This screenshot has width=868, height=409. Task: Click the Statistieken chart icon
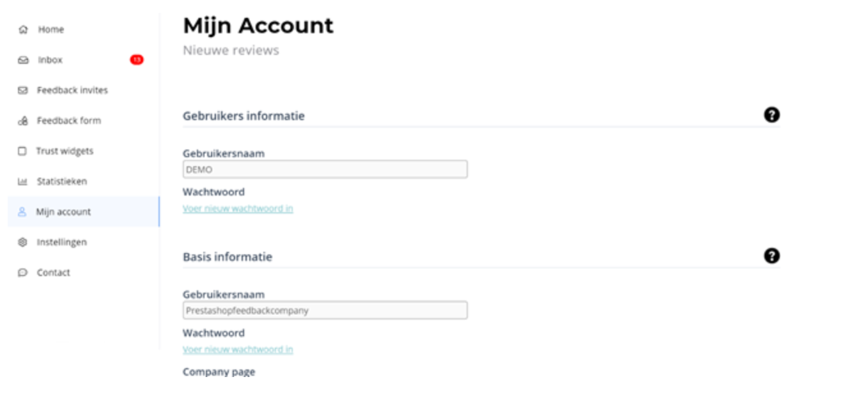coord(23,181)
